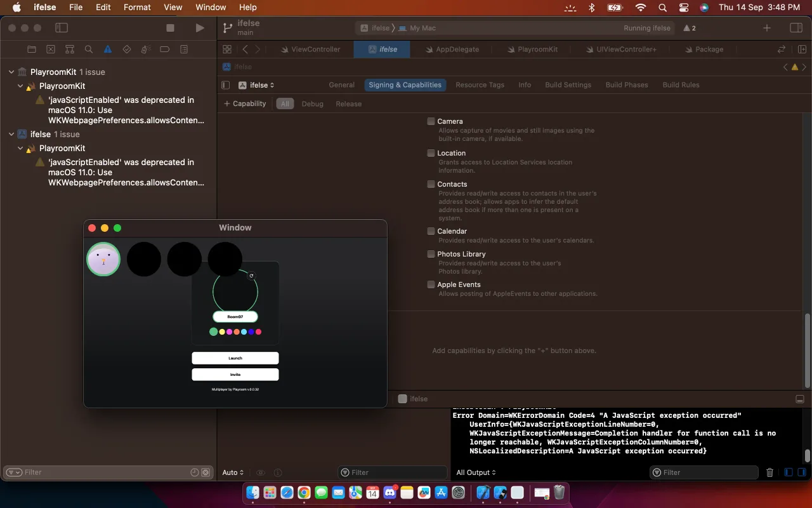The width and height of the screenshot is (812, 508).
Task: Select the All configuration filter
Action: click(x=285, y=104)
